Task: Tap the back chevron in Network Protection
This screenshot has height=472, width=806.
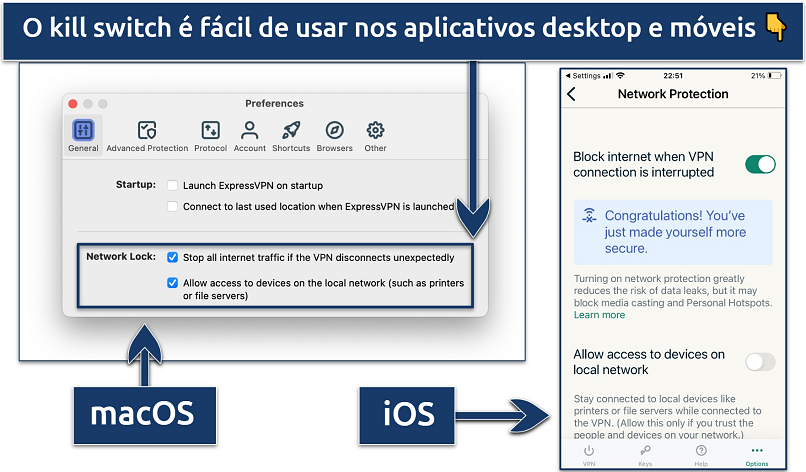Action: (x=572, y=94)
